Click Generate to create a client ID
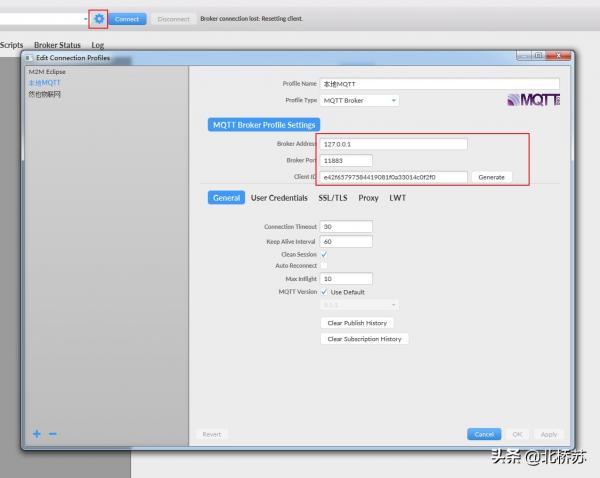Screen dimensions: 600x478 (491, 177)
